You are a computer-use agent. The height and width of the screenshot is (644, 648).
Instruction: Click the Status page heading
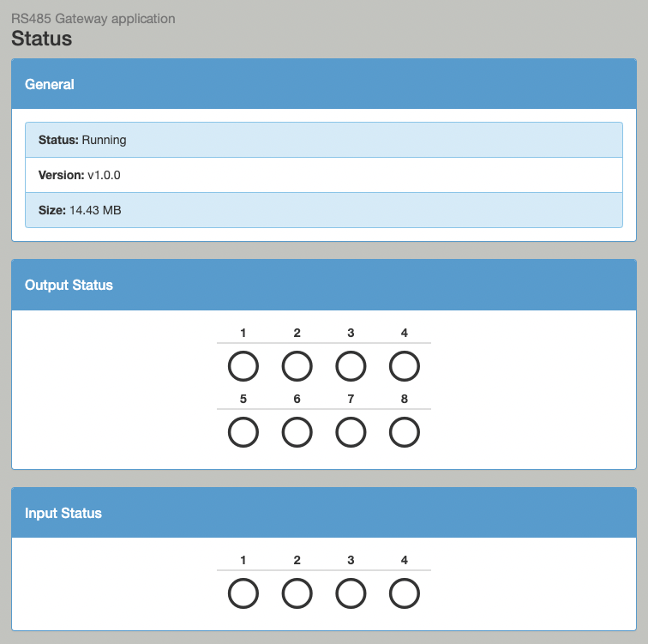(41, 39)
